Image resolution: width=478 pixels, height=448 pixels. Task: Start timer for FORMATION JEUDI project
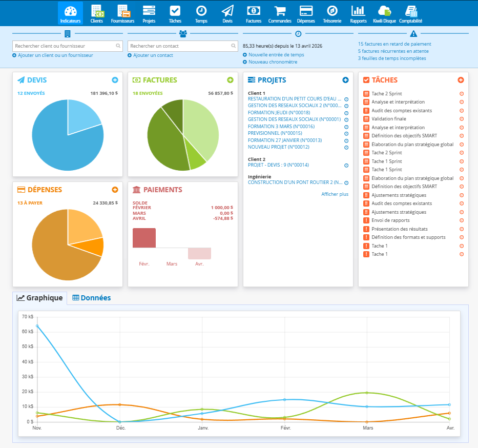click(x=346, y=113)
